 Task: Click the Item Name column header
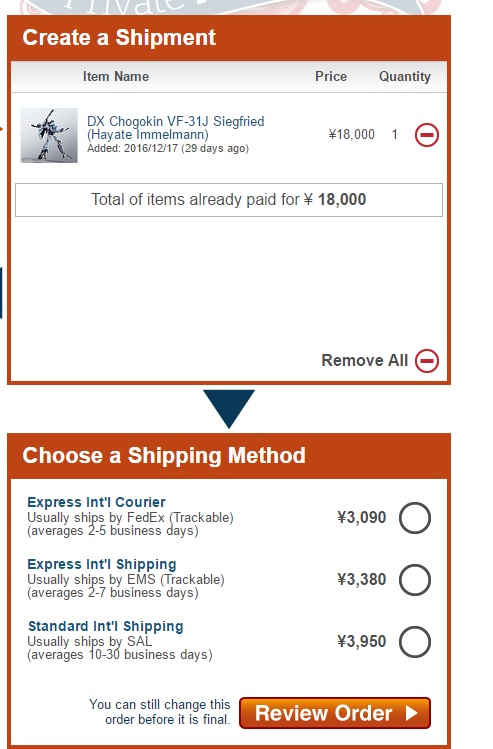(x=116, y=76)
